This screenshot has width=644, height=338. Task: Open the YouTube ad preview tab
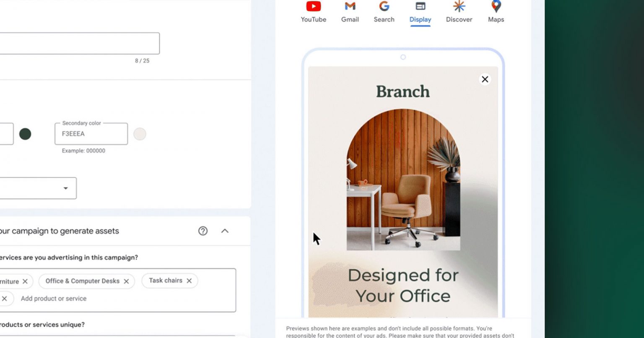coord(313,12)
